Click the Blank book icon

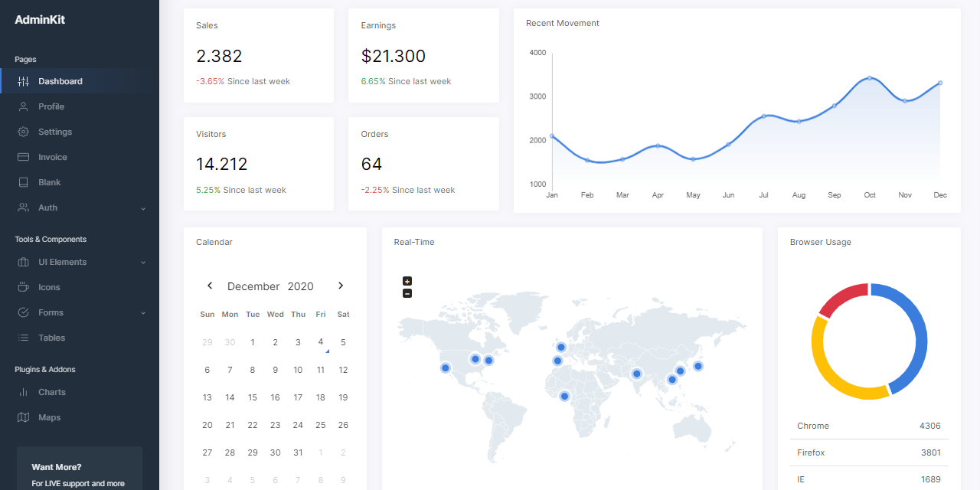point(23,182)
